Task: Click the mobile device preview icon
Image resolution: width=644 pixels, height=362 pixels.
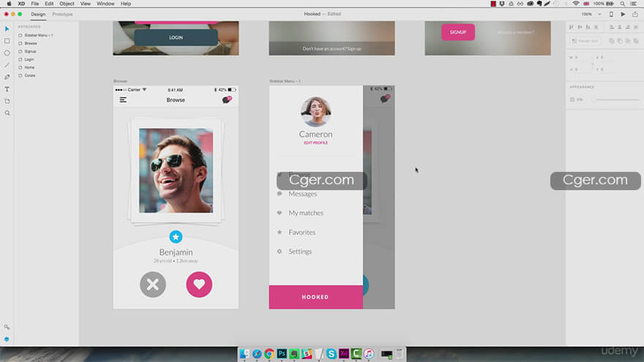Action: tap(611, 14)
